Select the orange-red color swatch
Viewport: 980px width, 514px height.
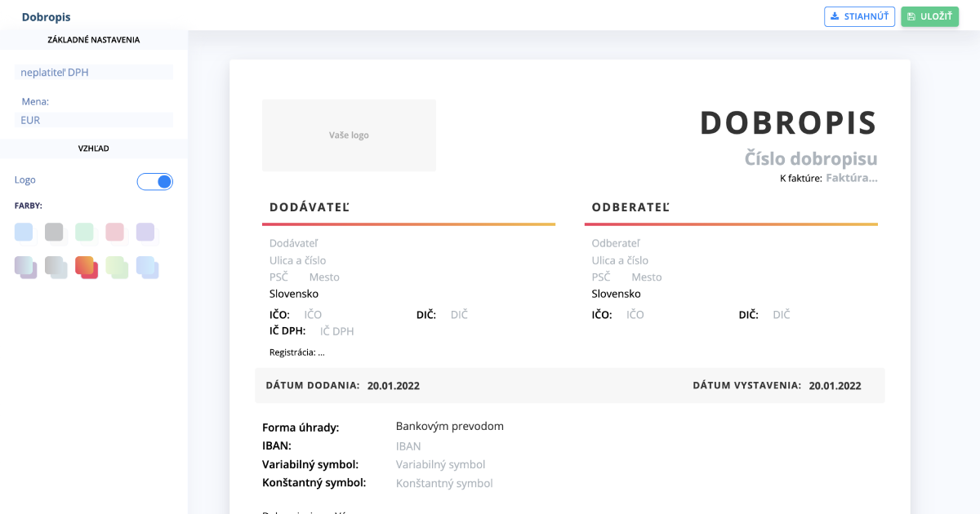point(87,267)
